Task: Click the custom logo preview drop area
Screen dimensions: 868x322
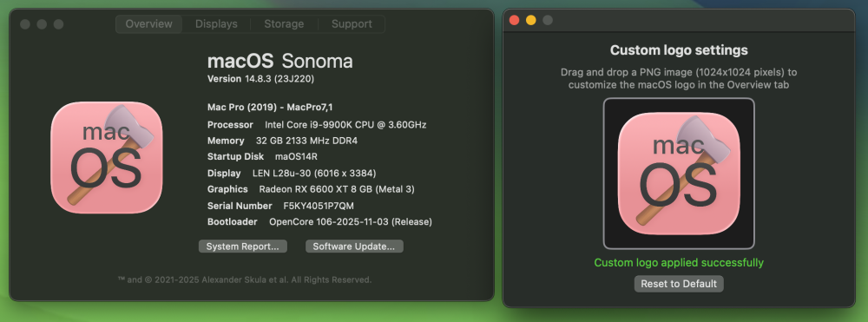Action: tap(679, 174)
